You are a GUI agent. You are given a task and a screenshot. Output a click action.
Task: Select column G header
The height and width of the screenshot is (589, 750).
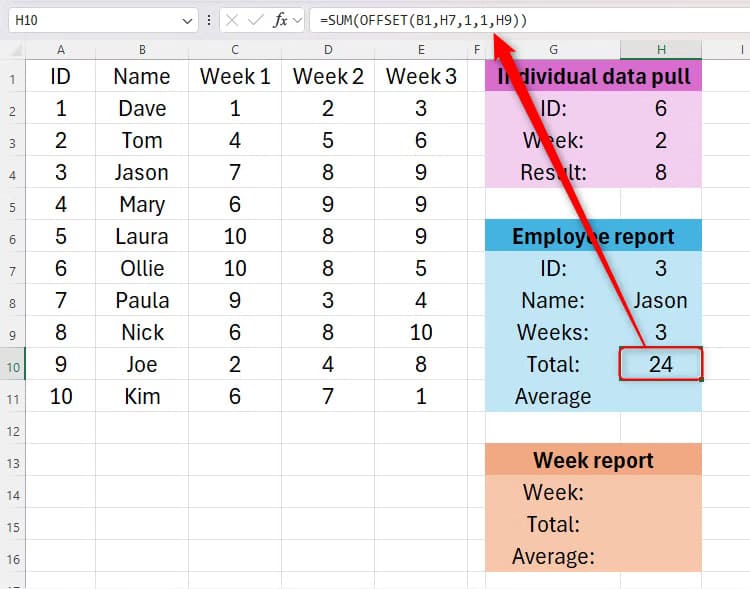tap(553, 50)
